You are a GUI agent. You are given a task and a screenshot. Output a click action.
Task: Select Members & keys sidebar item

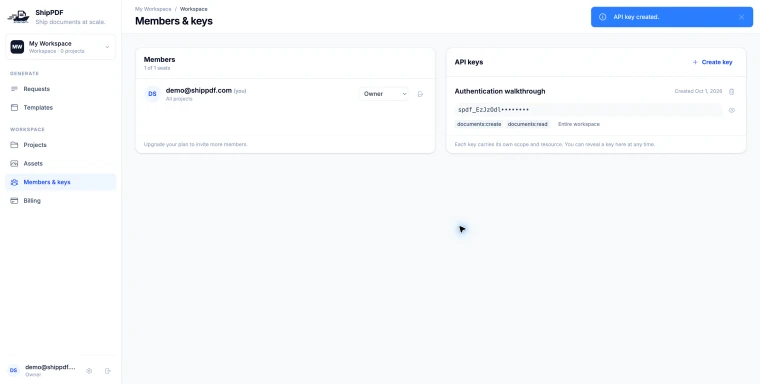[x=61, y=182]
